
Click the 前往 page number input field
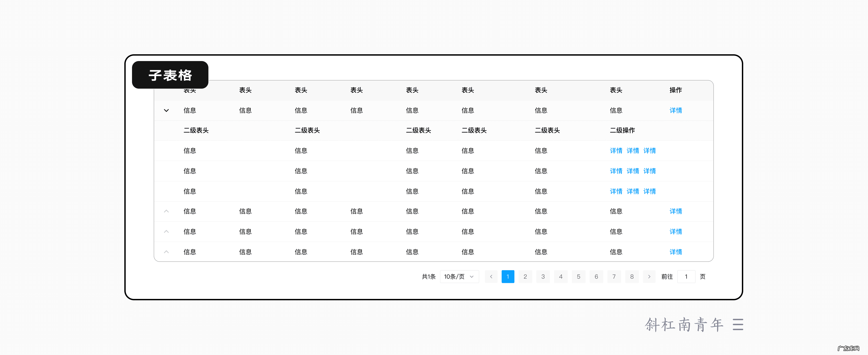click(686, 277)
